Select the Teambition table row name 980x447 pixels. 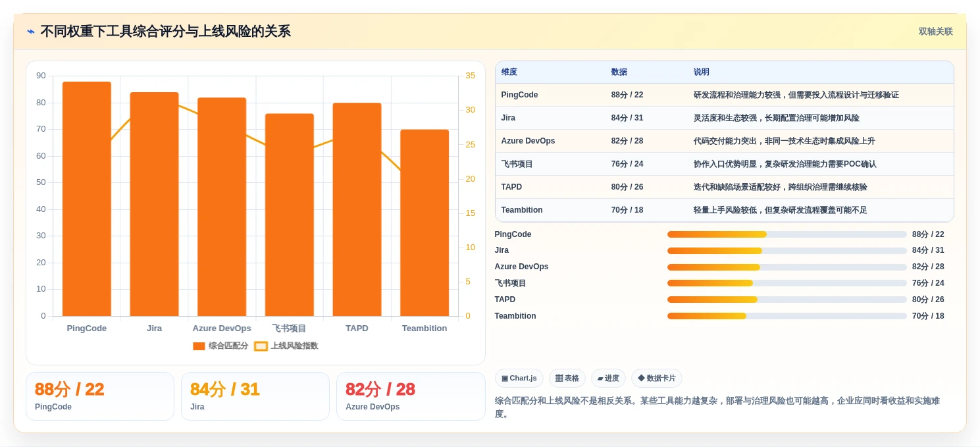522,210
